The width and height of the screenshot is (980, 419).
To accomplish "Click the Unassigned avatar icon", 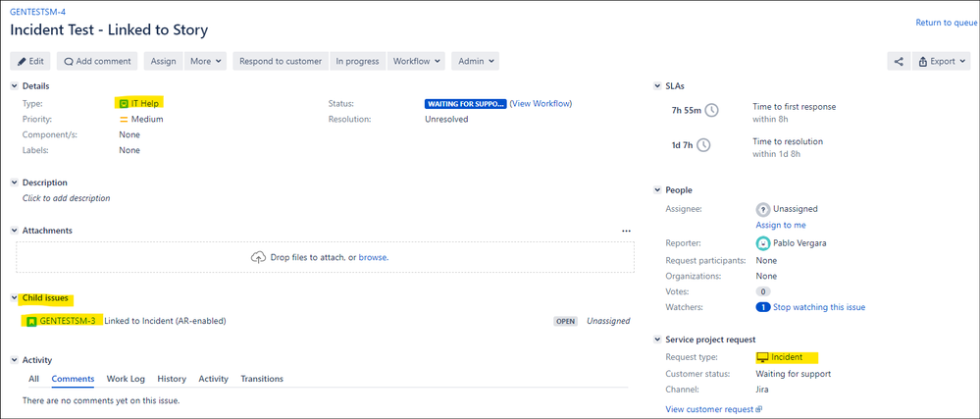I will coord(762,209).
